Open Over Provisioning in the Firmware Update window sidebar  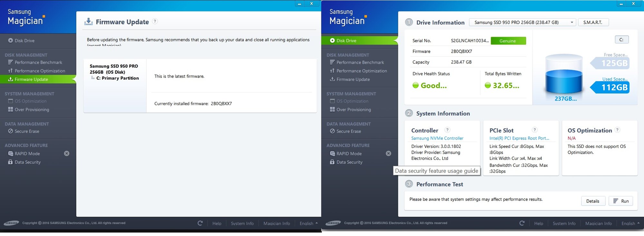click(x=32, y=110)
